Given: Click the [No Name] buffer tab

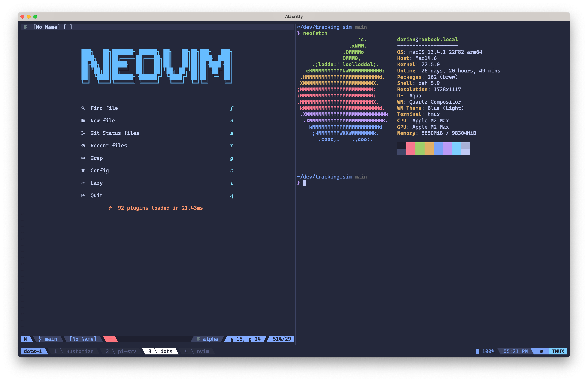Looking at the screenshot, I should 52,27.
